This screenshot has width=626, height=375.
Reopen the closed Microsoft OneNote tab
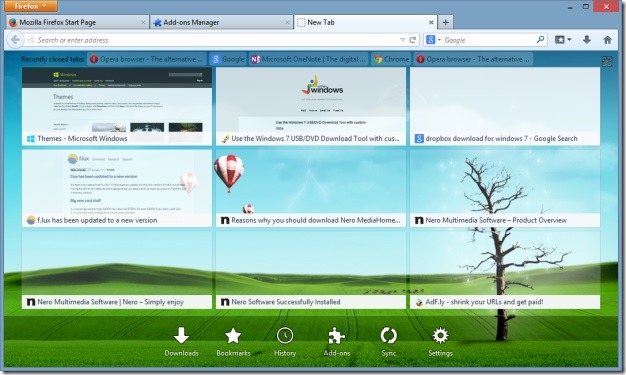(x=309, y=59)
